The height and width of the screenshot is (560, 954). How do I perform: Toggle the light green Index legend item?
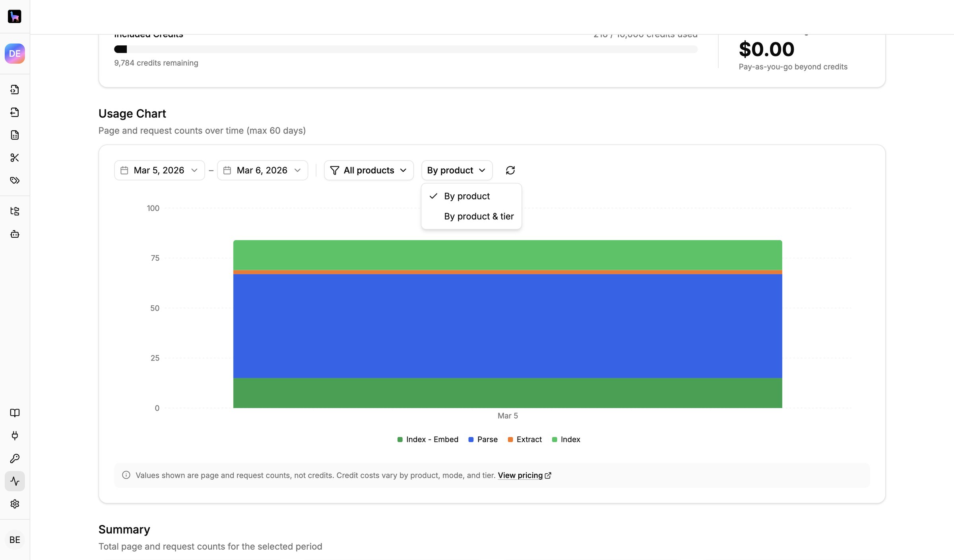[x=566, y=439]
